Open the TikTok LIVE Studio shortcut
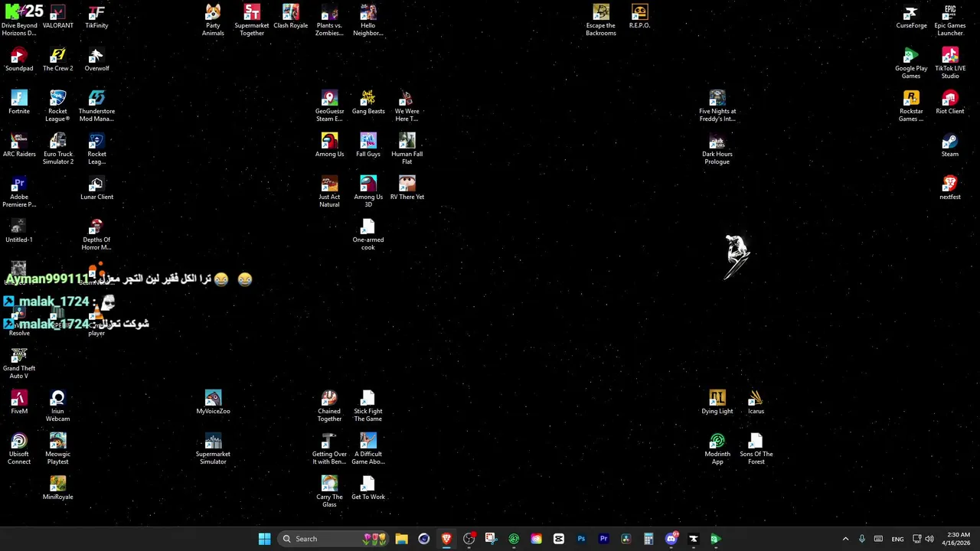980x551 pixels. (950, 64)
